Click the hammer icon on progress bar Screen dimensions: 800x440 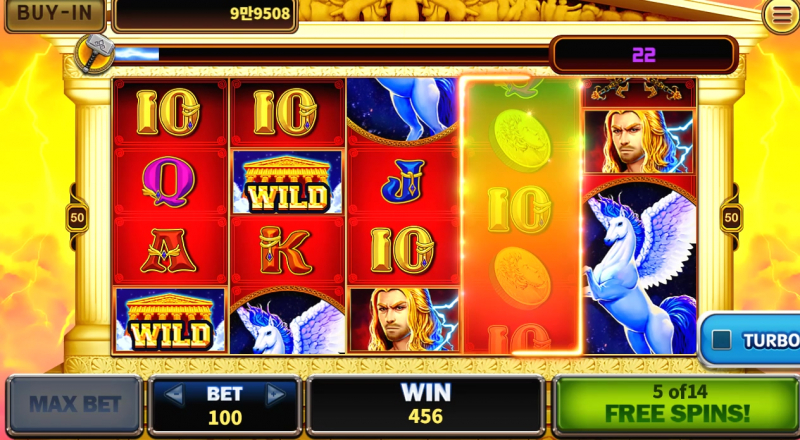click(94, 53)
